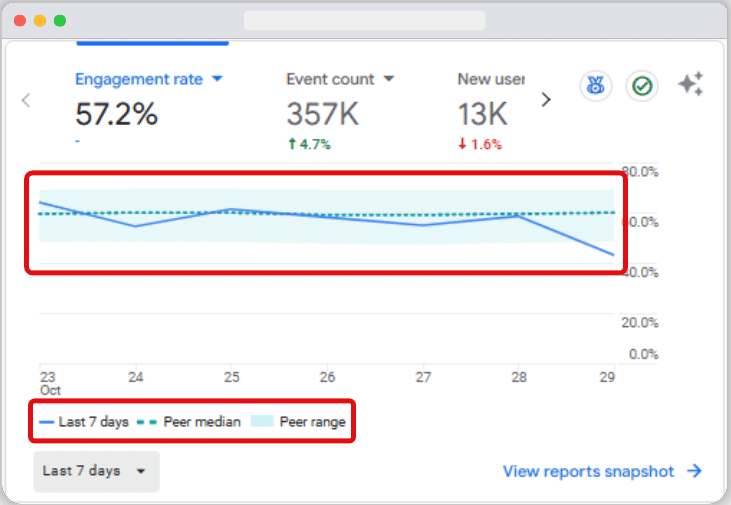The image size is (731, 505).
Task: Click the 1.6% decrease indicator
Action: tap(480, 144)
